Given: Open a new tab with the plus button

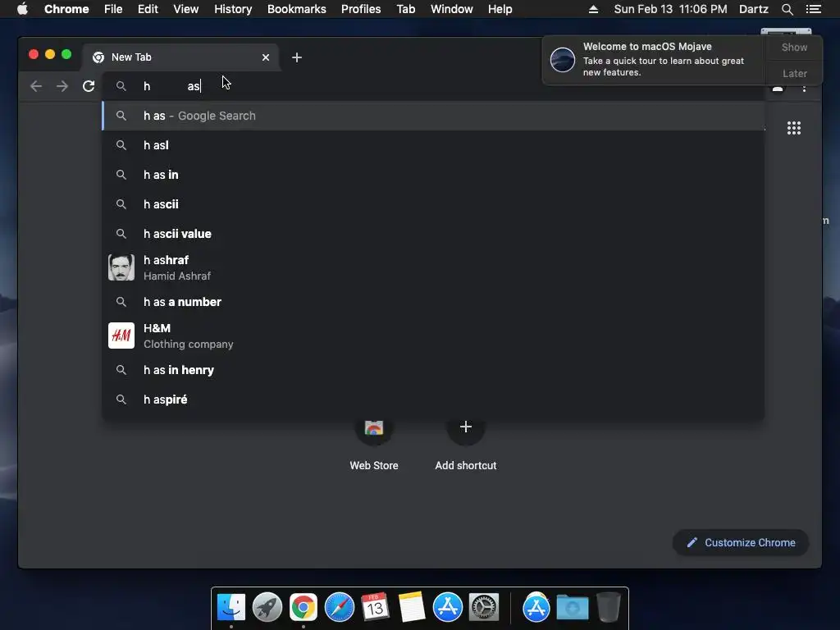Looking at the screenshot, I should point(297,57).
